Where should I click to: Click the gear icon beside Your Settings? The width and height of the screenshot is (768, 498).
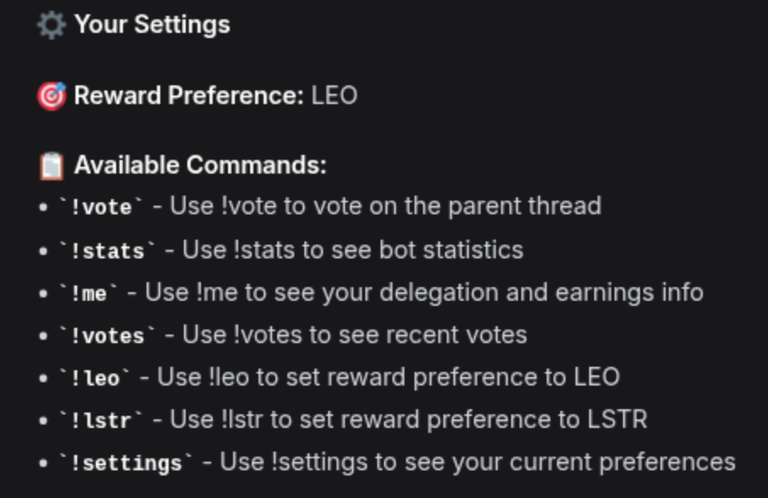(51, 24)
